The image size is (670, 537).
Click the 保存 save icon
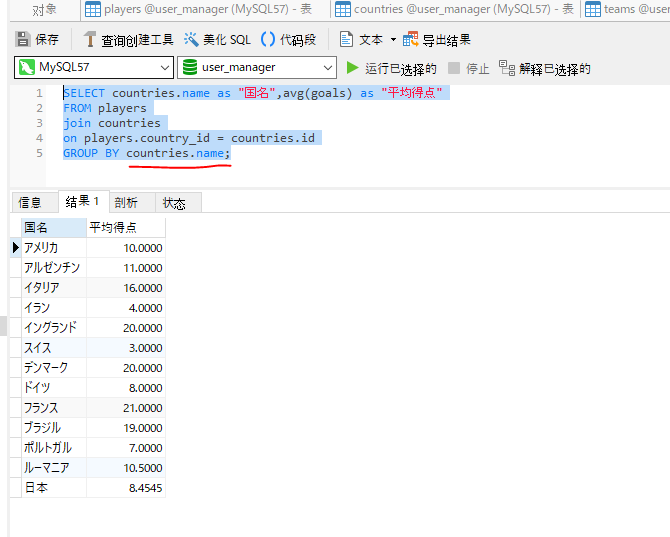tap(23, 39)
